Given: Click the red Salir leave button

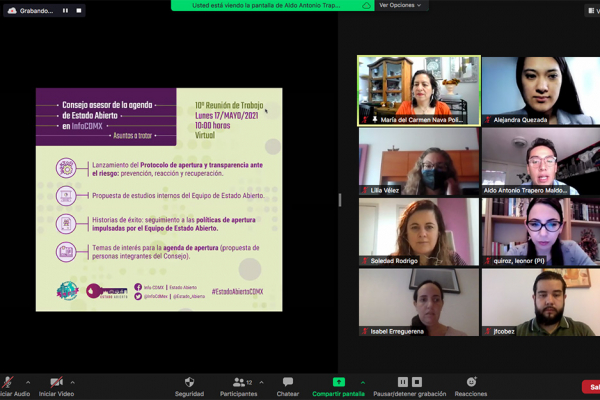Looking at the screenshot, I should coord(591,387).
